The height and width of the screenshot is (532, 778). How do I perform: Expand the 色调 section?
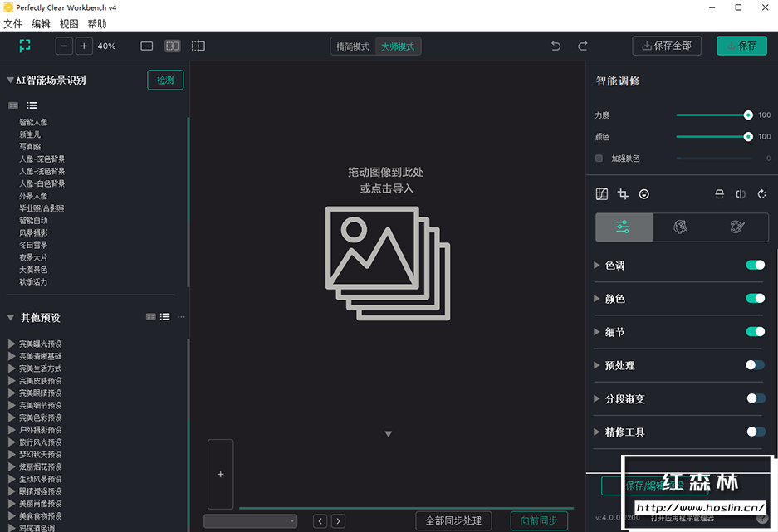(x=596, y=266)
